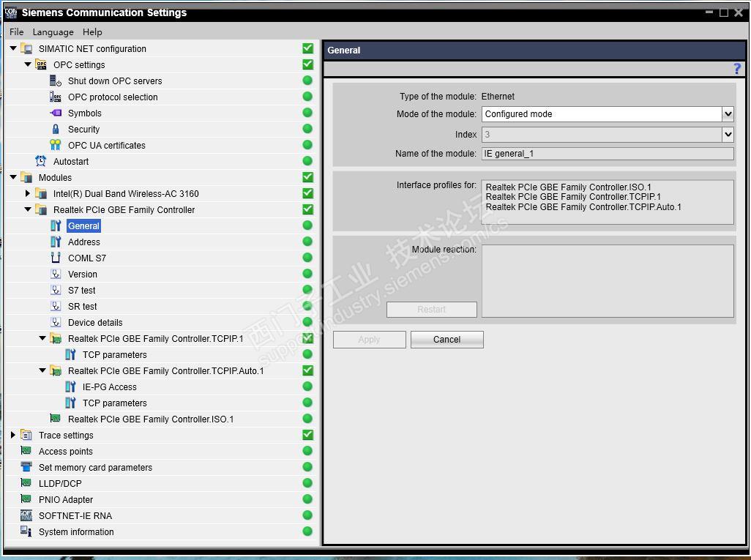Toggle the OPC settings green checkbox
751x560 pixels.
coord(307,64)
